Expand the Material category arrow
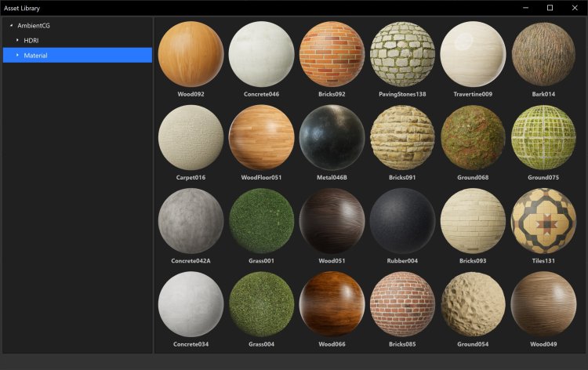This screenshot has height=370, width=588. pos(17,55)
